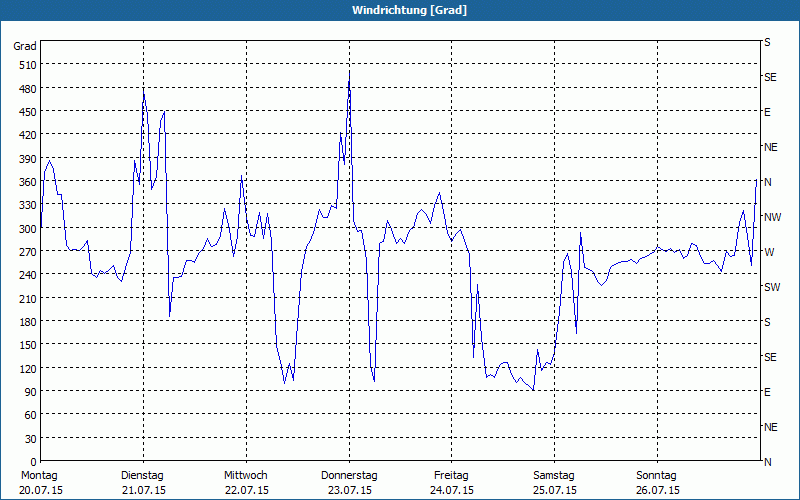Click the 'Montag' day label
Image resolution: width=800 pixels, height=500 pixels.
[39, 475]
